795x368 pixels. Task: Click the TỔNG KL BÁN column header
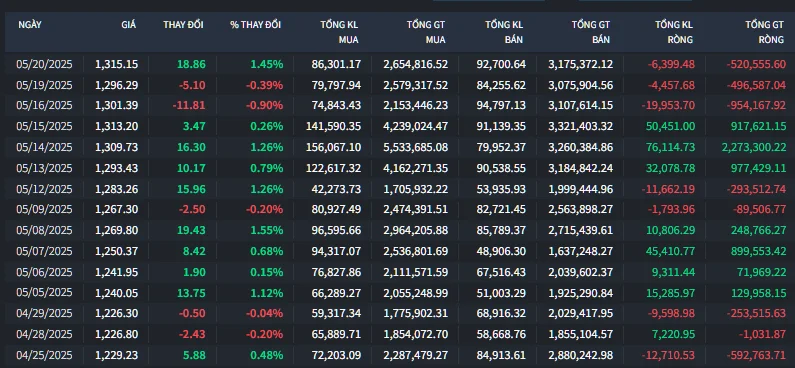click(x=504, y=32)
